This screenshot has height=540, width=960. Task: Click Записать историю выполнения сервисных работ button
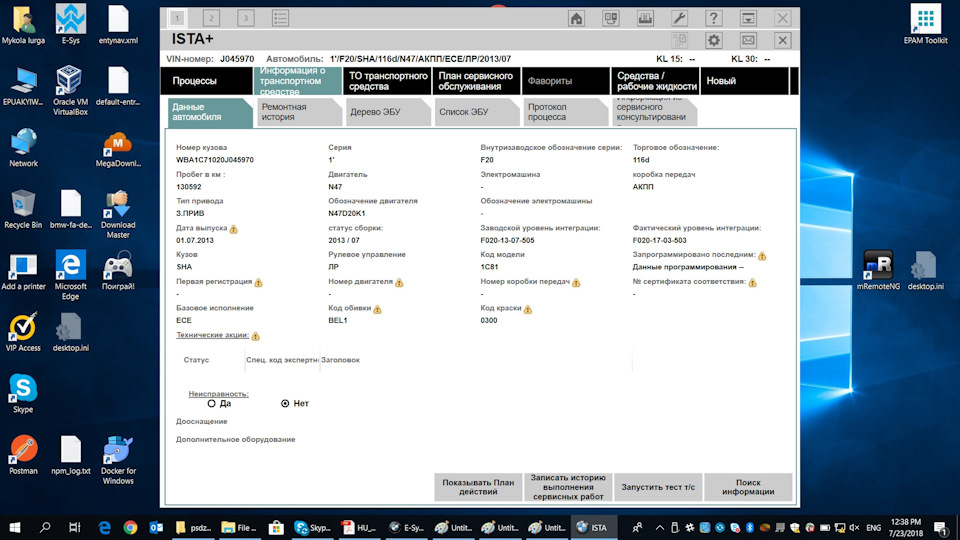tap(568, 487)
